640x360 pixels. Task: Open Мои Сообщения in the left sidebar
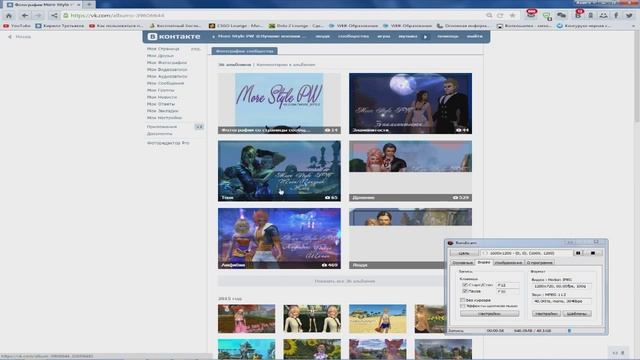(166, 83)
